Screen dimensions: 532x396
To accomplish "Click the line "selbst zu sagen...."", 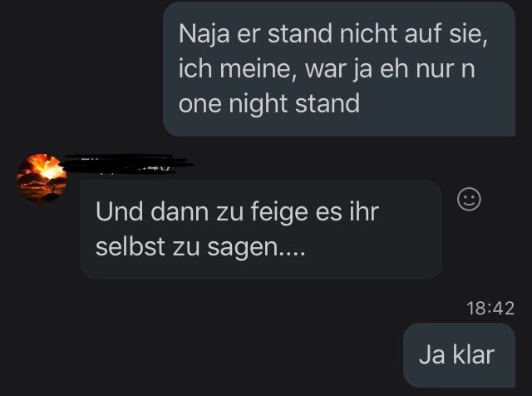I will (x=200, y=247).
